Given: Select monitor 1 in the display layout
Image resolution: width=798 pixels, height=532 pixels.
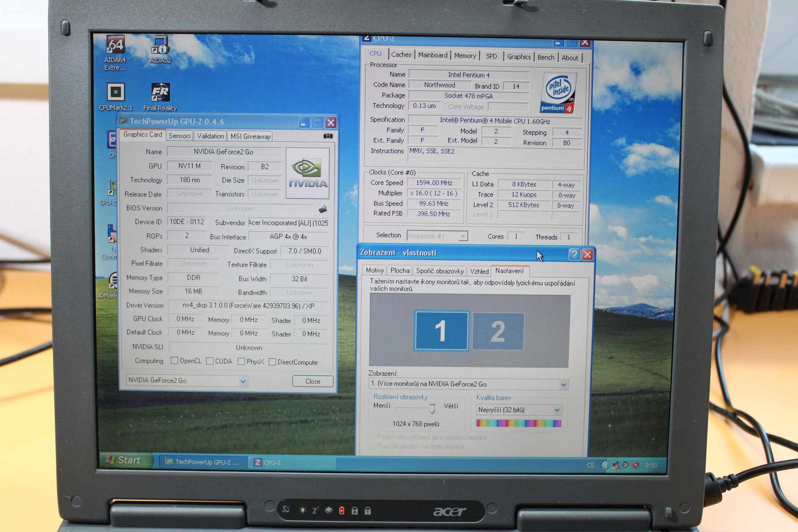Looking at the screenshot, I should click(x=441, y=331).
